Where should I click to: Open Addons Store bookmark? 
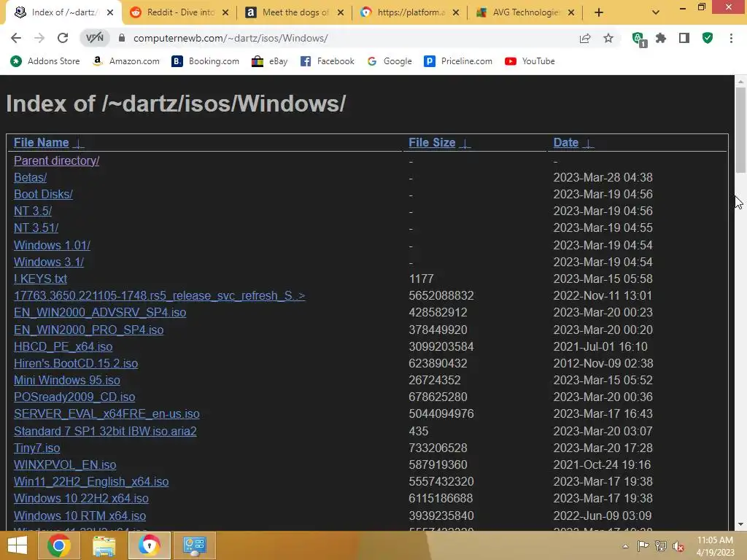(45, 61)
